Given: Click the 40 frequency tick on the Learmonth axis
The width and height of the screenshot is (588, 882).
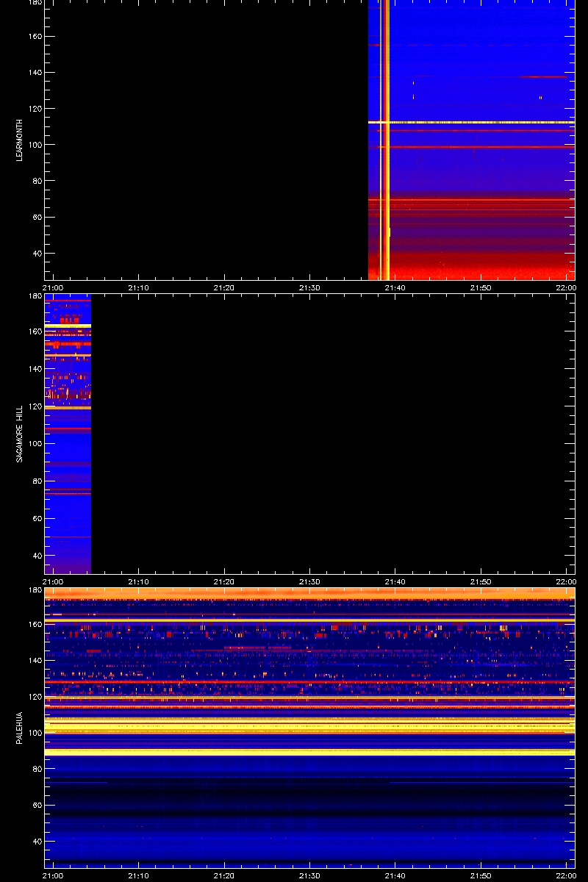Looking at the screenshot, I should (37, 254).
